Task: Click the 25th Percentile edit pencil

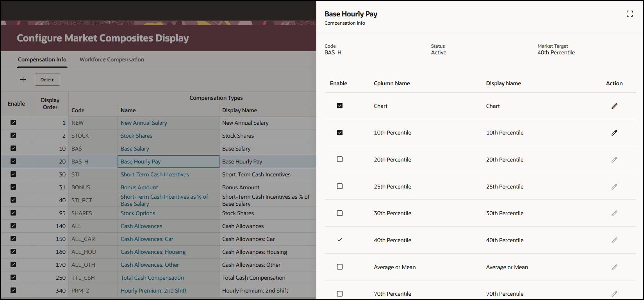Action: (x=614, y=187)
